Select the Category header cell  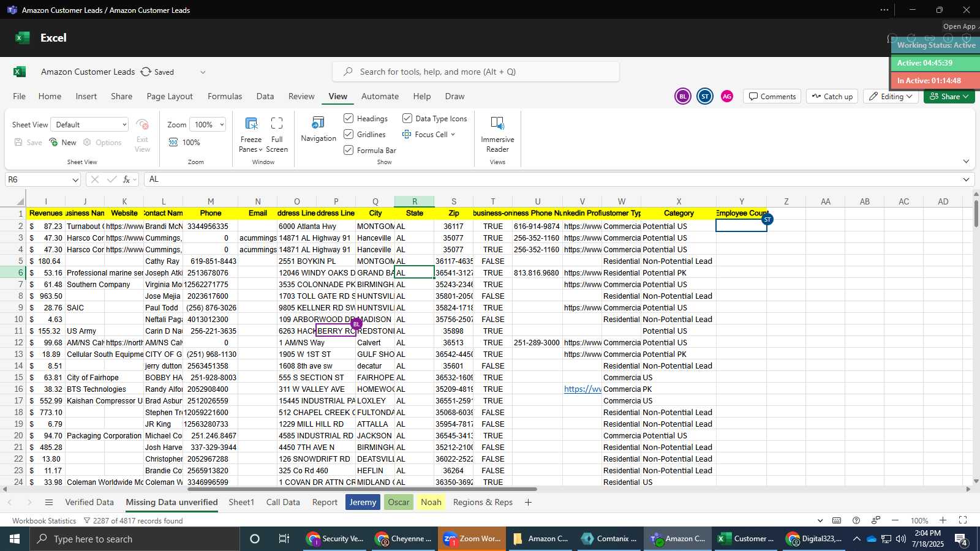point(679,213)
